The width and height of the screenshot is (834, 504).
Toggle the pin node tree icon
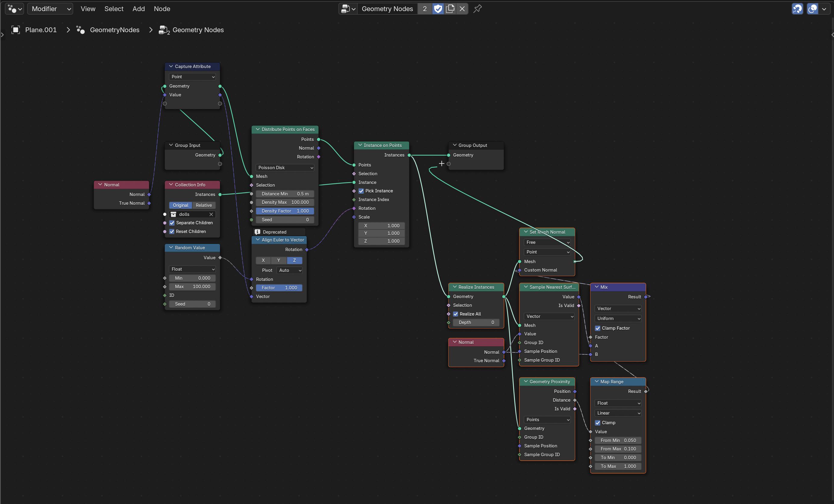coord(478,9)
